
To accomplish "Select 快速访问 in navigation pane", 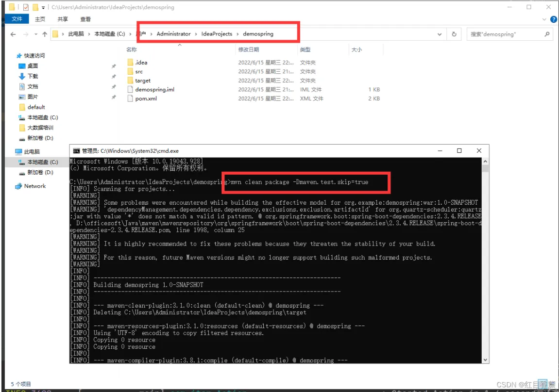I will [34, 55].
